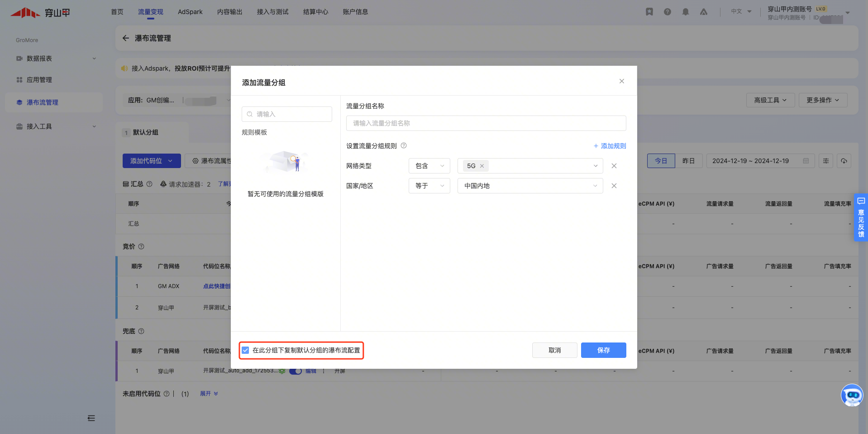Image resolution: width=868 pixels, height=434 pixels.
Task: Remove the 5G tag from network type
Action: (482, 166)
